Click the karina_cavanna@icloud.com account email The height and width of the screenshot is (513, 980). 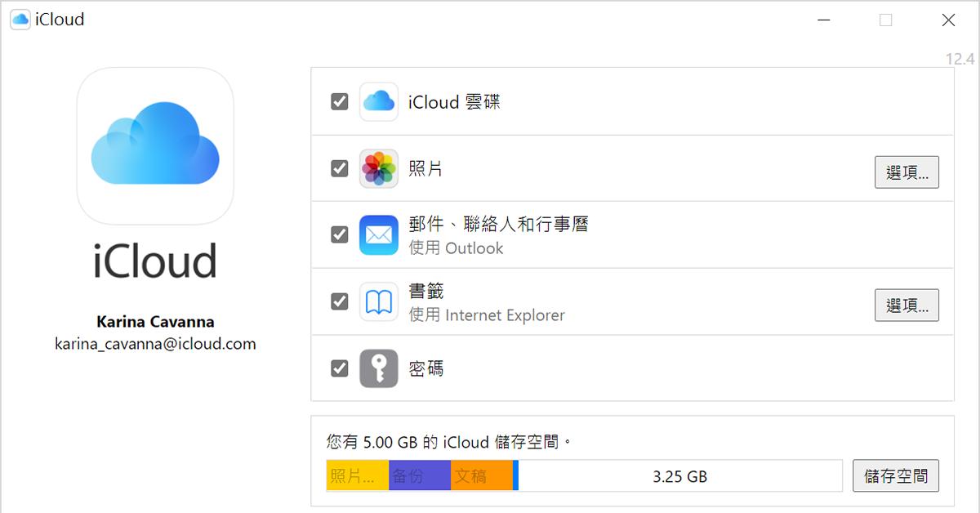(155, 344)
